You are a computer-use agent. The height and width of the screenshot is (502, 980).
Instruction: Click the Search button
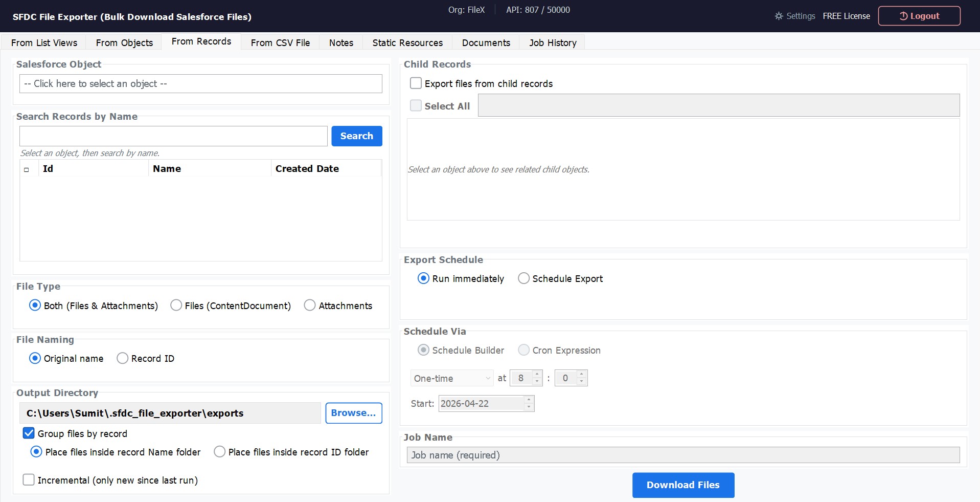(x=356, y=136)
